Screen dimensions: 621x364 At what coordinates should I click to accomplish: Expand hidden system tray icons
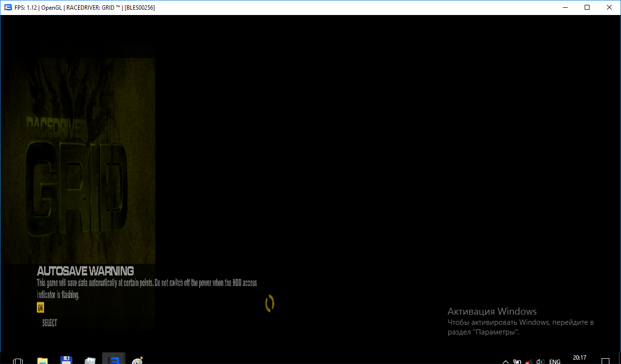click(x=506, y=361)
